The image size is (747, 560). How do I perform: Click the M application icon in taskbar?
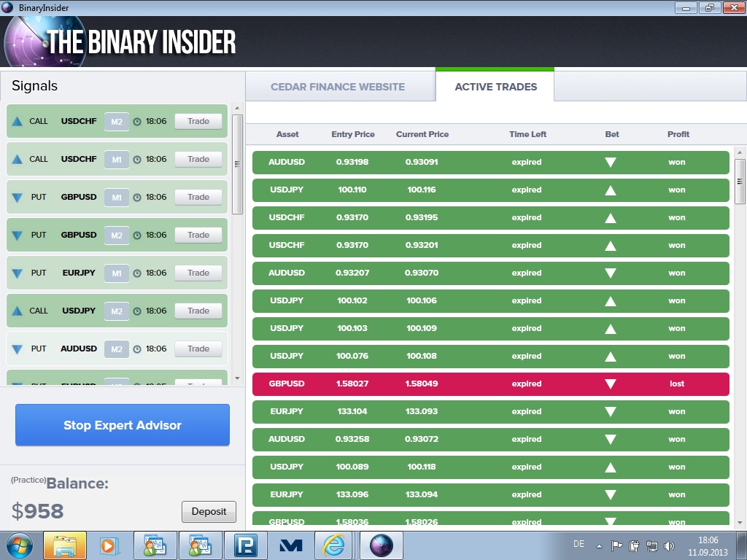290,545
